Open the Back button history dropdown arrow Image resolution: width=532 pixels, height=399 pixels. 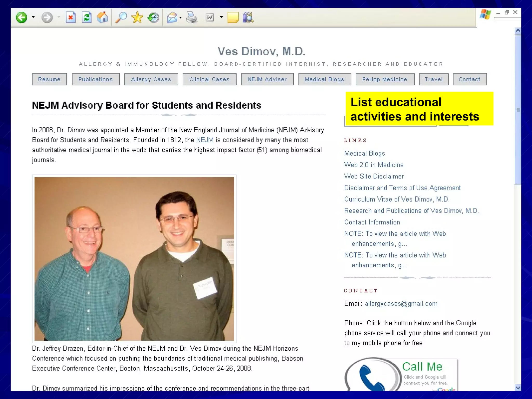tap(33, 17)
